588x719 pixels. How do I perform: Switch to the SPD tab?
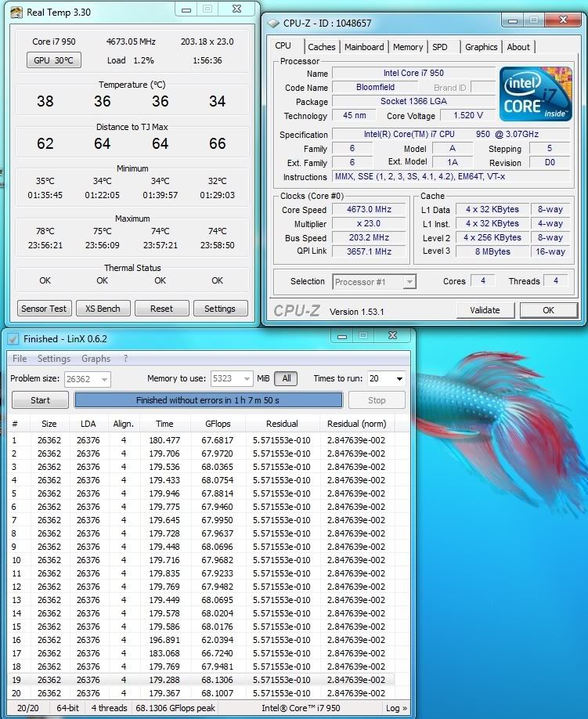tap(440, 47)
